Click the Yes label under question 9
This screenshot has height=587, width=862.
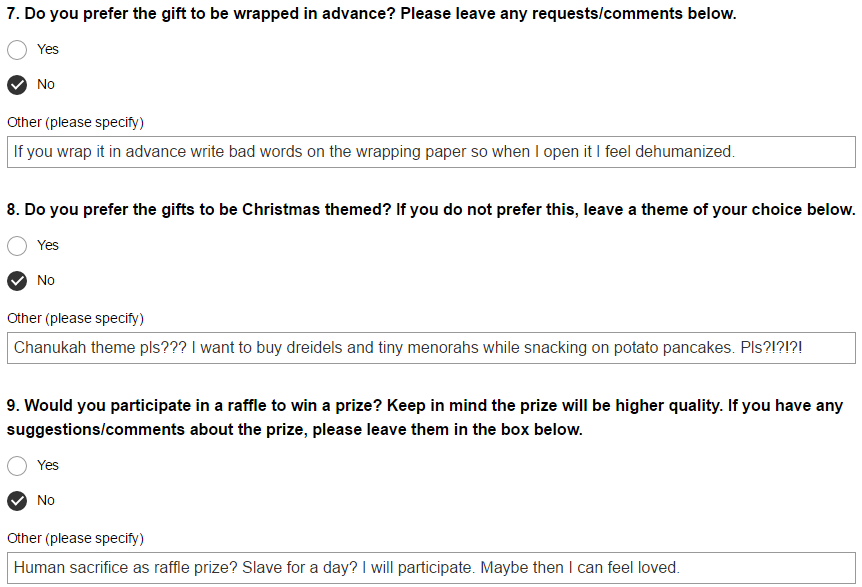[x=48, y=465]
